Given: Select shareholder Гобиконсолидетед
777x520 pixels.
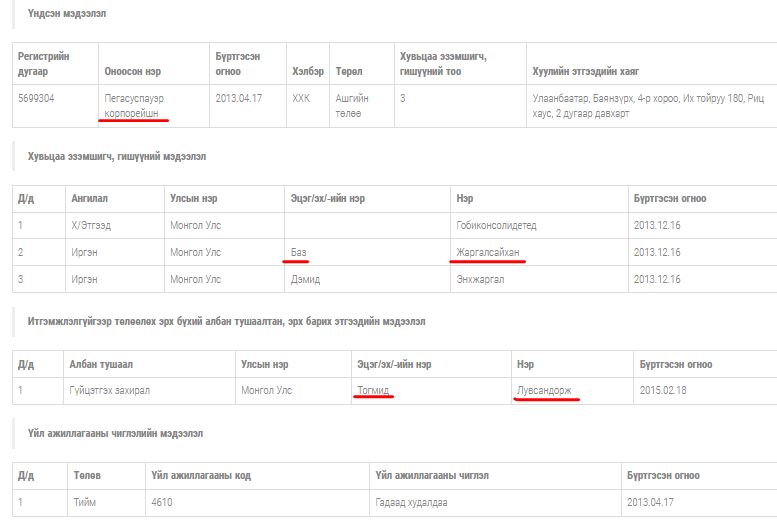Looking at the screenshot, I should 495,226.
